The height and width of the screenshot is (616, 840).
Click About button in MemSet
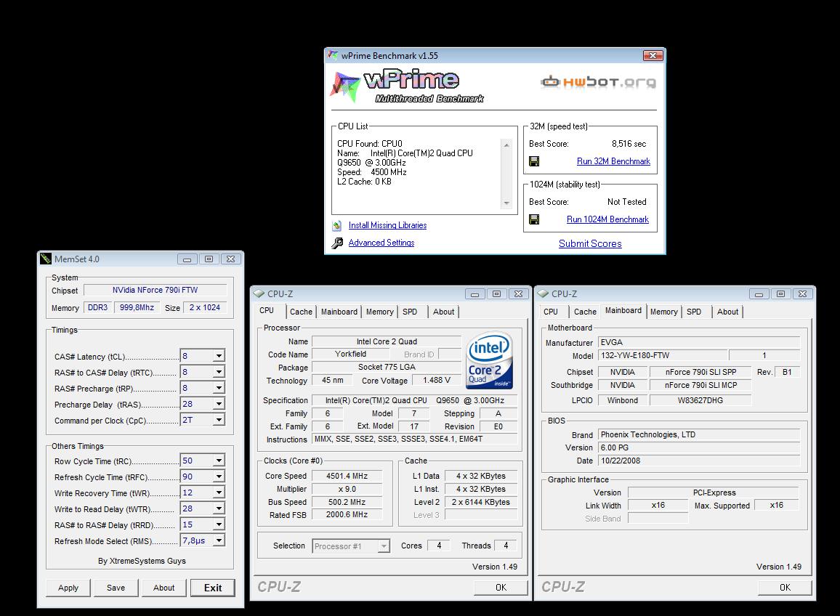click(164, 588)
